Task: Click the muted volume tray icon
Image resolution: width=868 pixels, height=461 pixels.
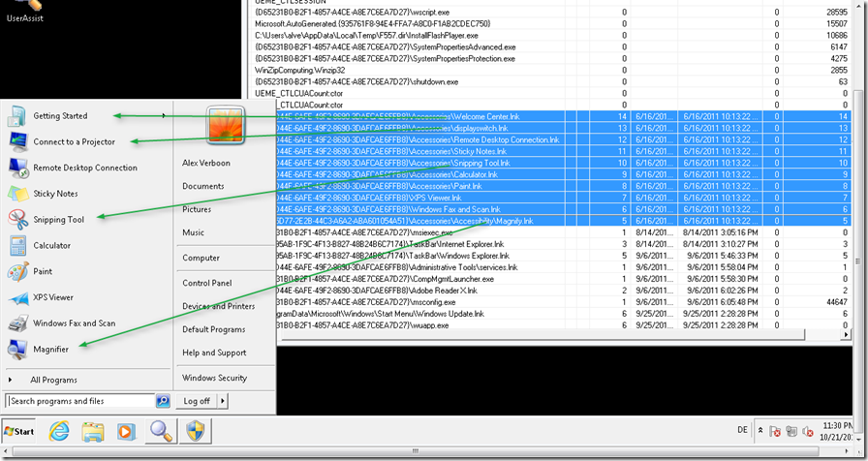Action: coord(808,431)
